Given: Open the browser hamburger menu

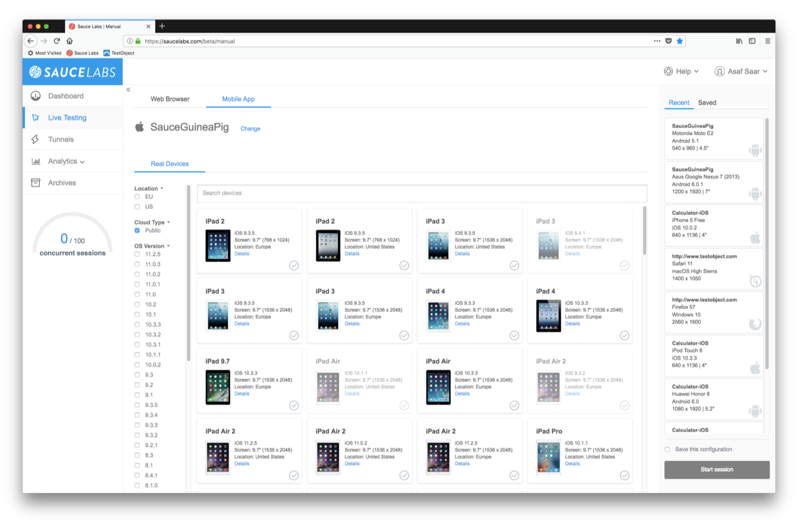Looking at the screenshot, I should point(767,41).
